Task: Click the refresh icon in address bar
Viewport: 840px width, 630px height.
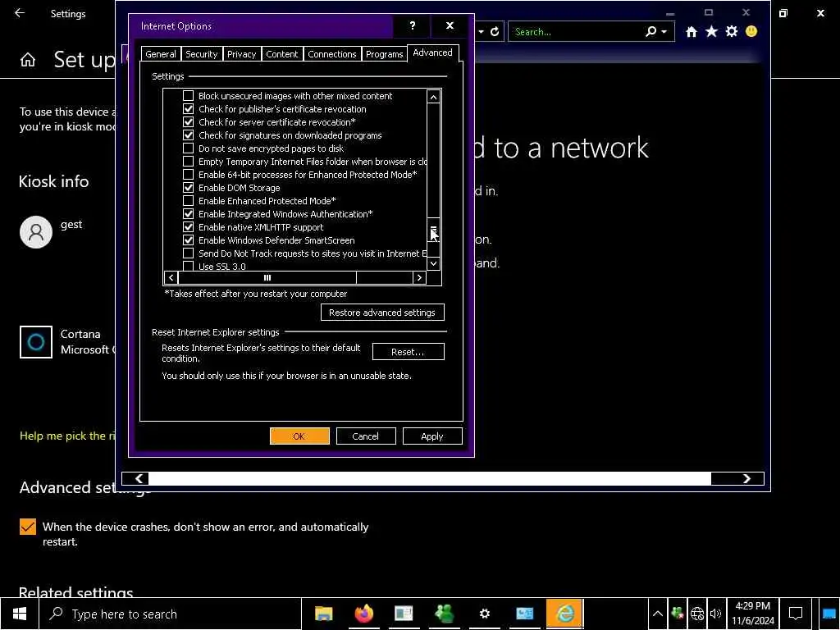Action: tap(495, 32)
